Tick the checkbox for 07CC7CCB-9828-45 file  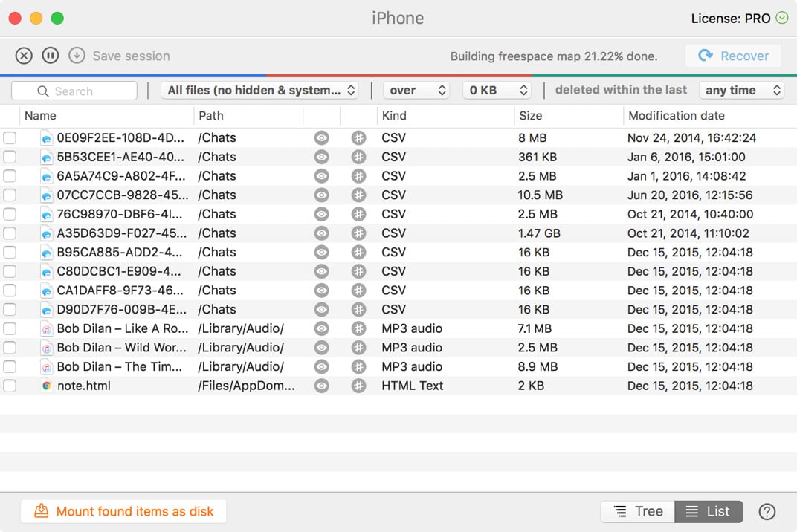coord(10,195)
